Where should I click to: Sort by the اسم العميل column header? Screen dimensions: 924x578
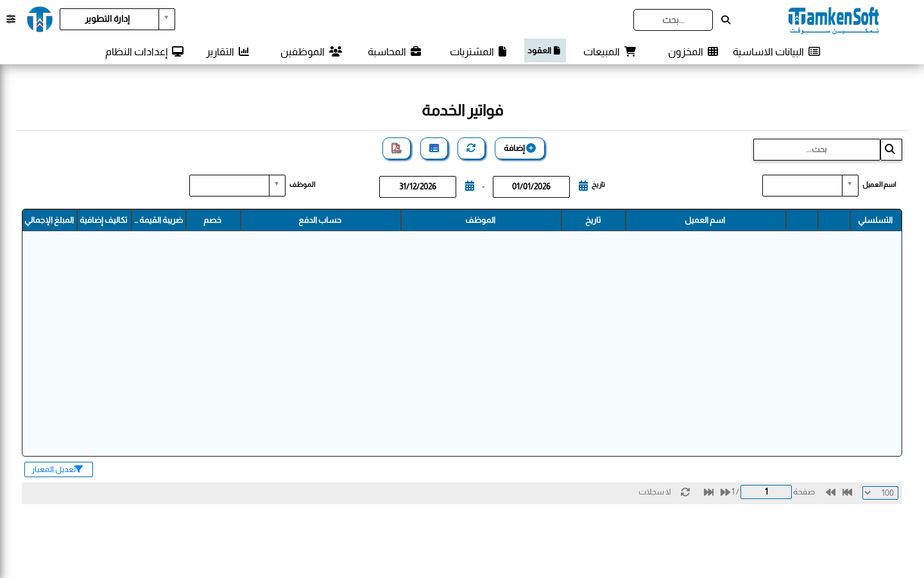click(705, 220)
